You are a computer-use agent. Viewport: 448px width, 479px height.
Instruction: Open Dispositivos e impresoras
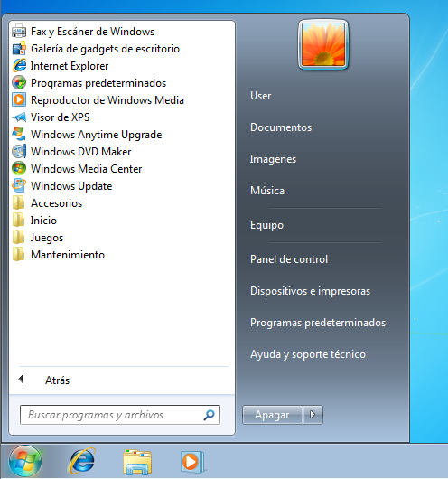(310, 291)
